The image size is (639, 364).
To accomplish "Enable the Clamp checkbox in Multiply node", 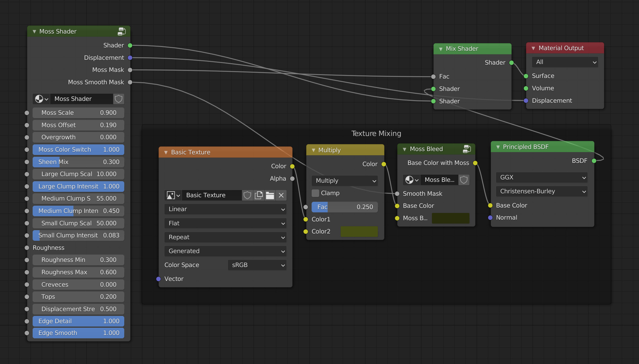I will [315, 193].
